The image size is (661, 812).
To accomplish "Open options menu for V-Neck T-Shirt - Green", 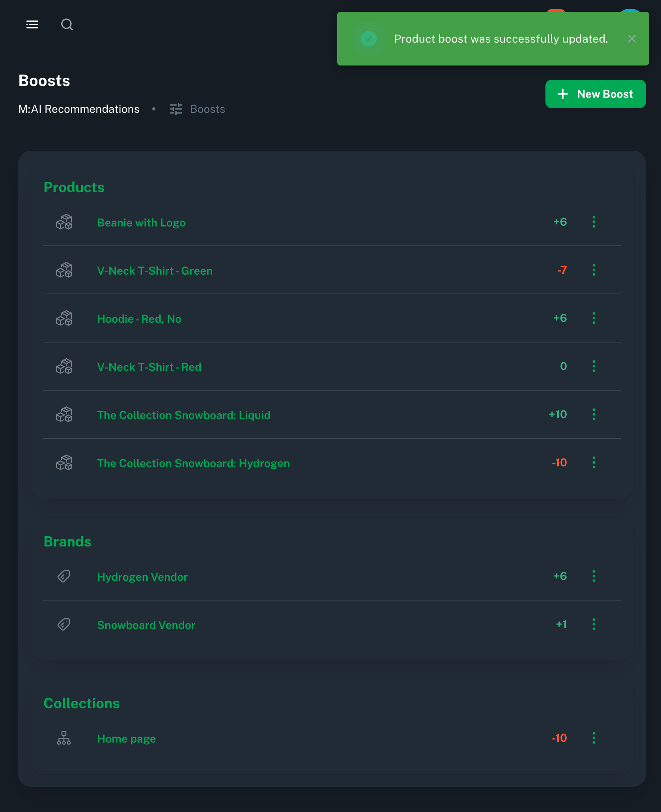I will tap(594, 270).
